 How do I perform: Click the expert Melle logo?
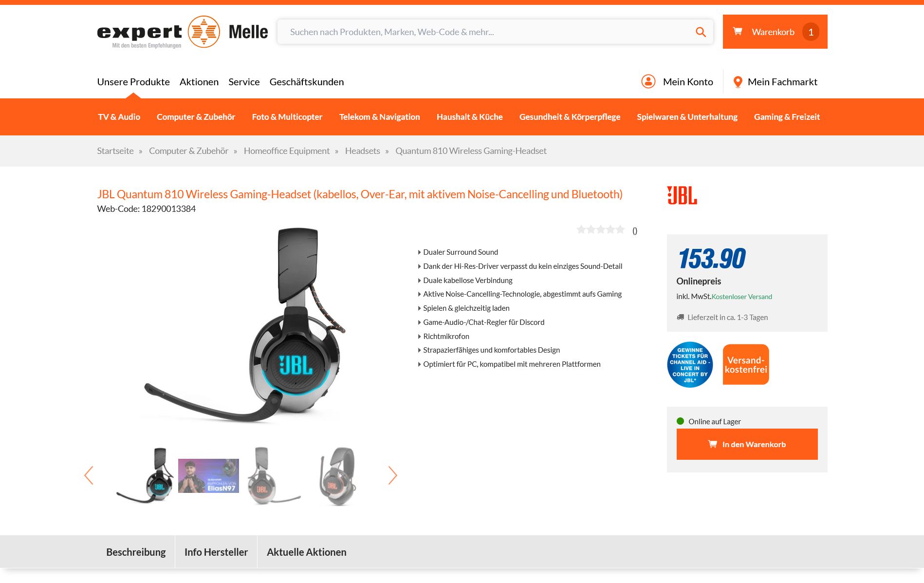[183, 32]
